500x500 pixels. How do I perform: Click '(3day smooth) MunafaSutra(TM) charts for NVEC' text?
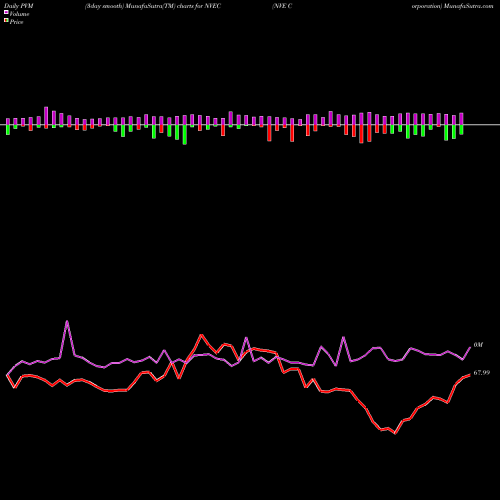[x=153, y=6]
